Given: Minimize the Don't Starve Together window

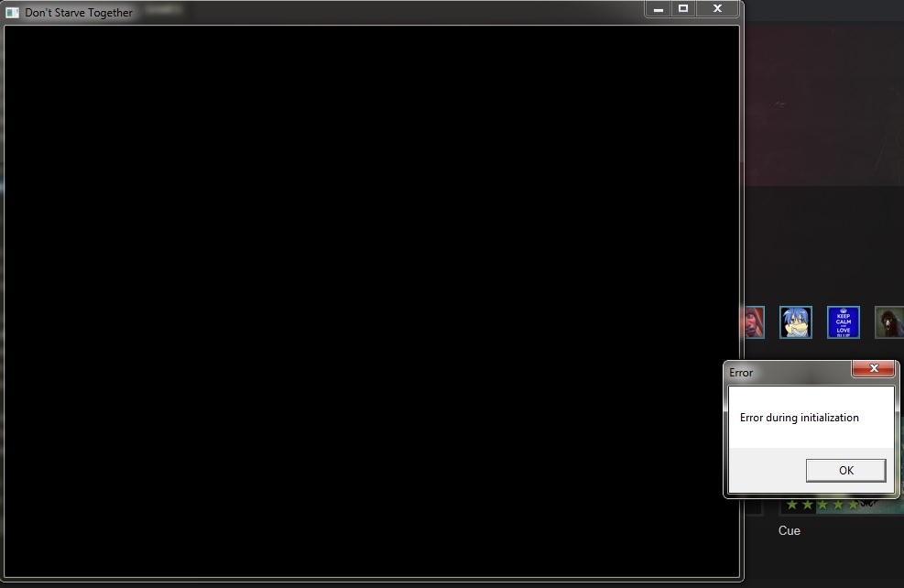Looking at the screenshot, I should pos(658,8).
